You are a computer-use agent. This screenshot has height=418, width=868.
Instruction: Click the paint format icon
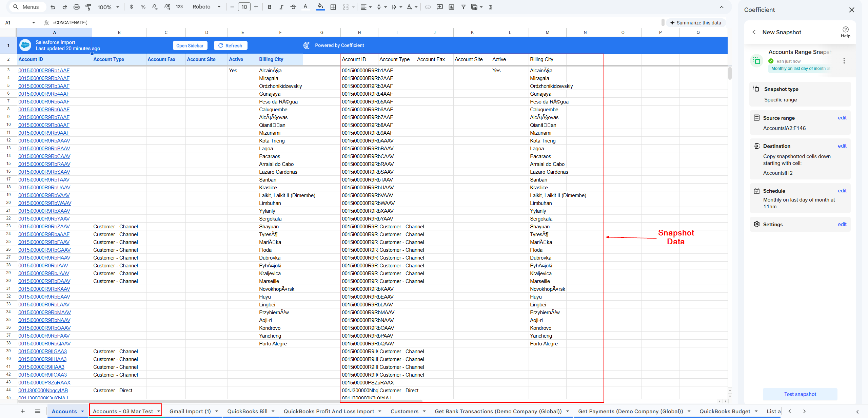click(88, 7)
